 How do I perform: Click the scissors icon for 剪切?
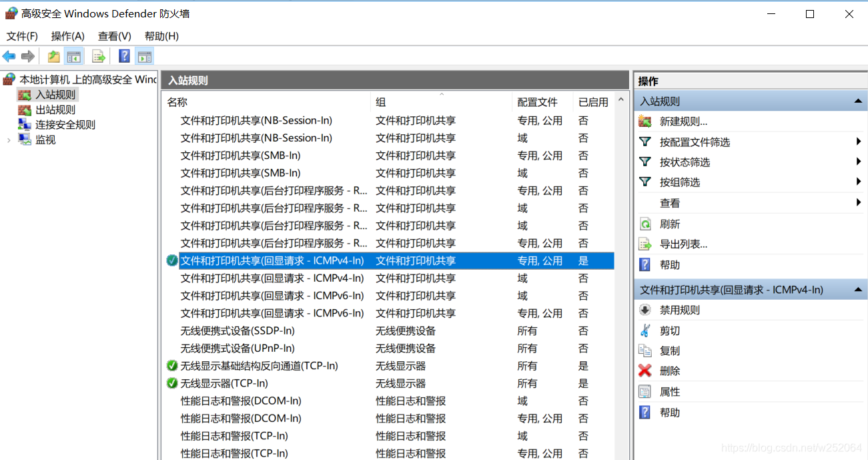(645, 330)
